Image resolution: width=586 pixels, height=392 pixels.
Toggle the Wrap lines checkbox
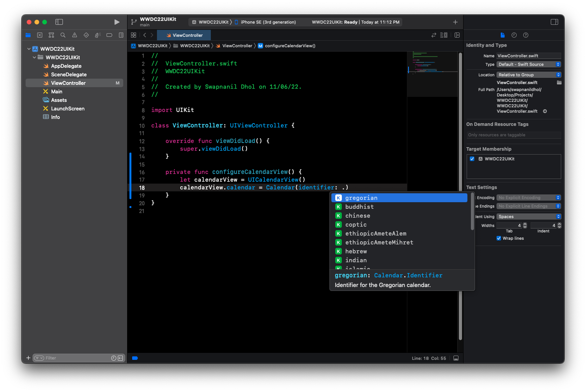[499, 238]
